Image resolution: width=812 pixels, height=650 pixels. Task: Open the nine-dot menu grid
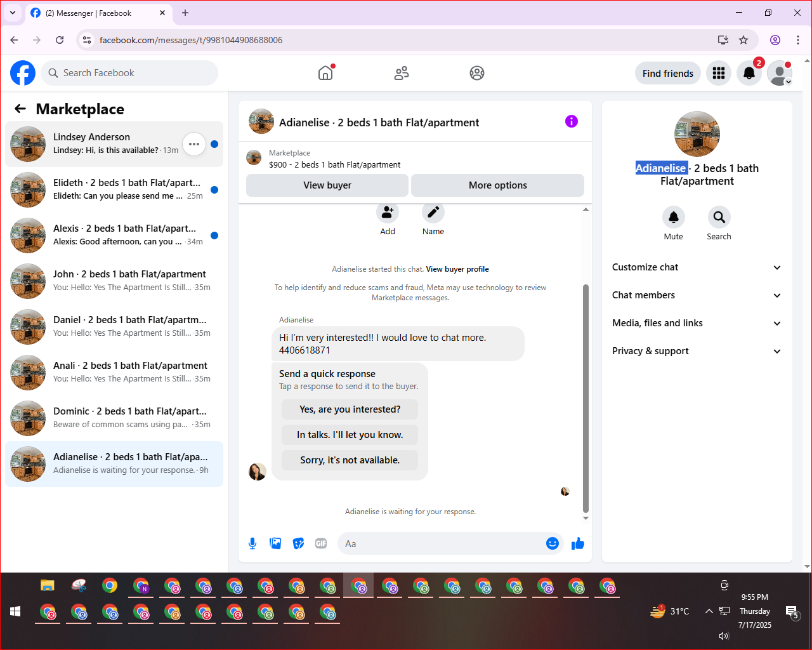[x=719, y=73]
